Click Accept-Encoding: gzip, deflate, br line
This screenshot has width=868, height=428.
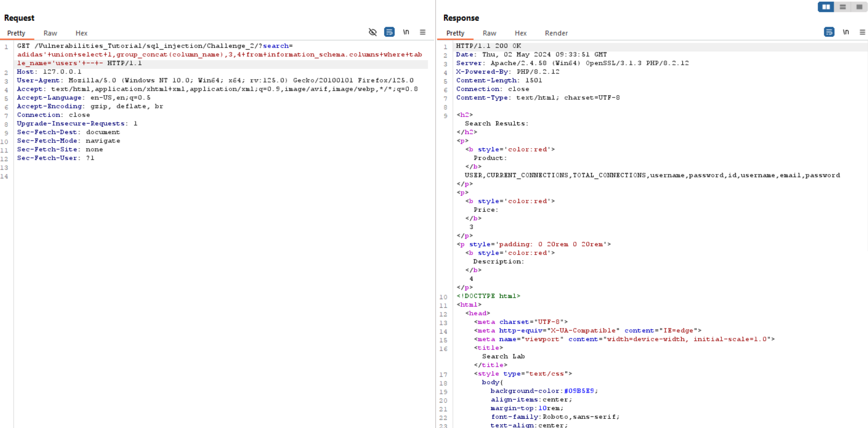click(90, 106)
